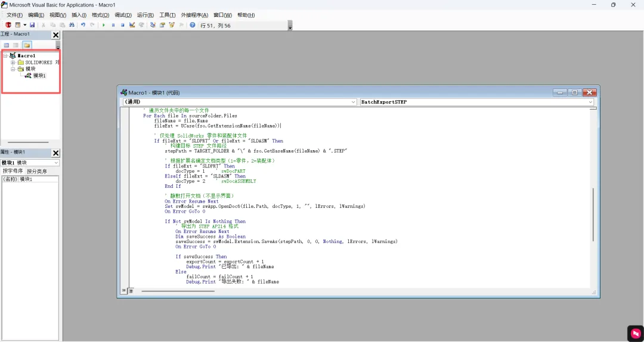Open the 视图(V) menu
Viewport: 644px width, 342px height.
(x=58, y=15)
